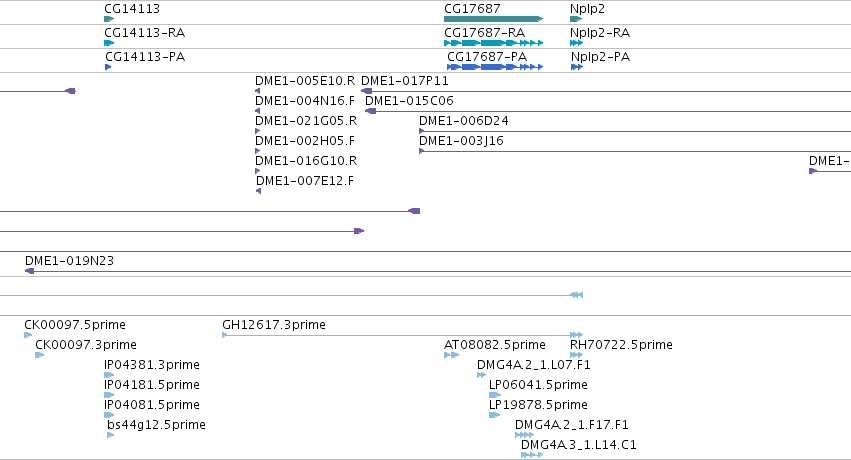Select the RH70722.5prime EST label
The height and width of the screenshot is (460, 851).
[621, 345]
